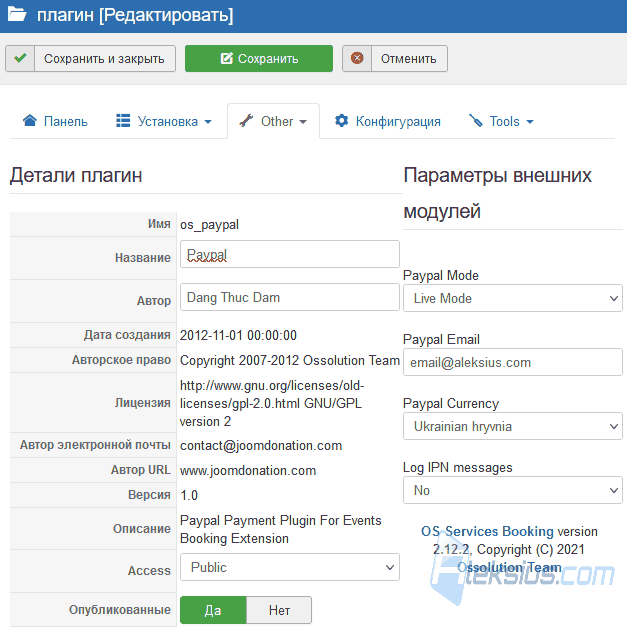Click the Log IPN messages label

(458, 468)
